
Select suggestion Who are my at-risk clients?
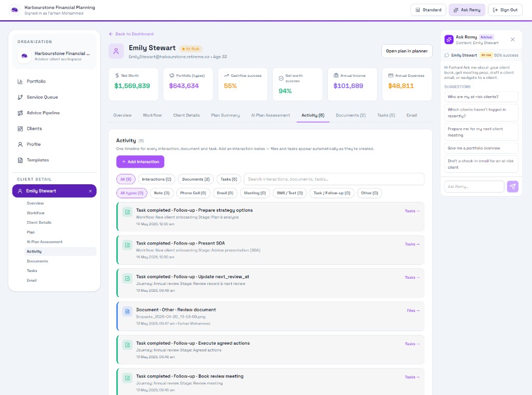[x=481, y=97]
